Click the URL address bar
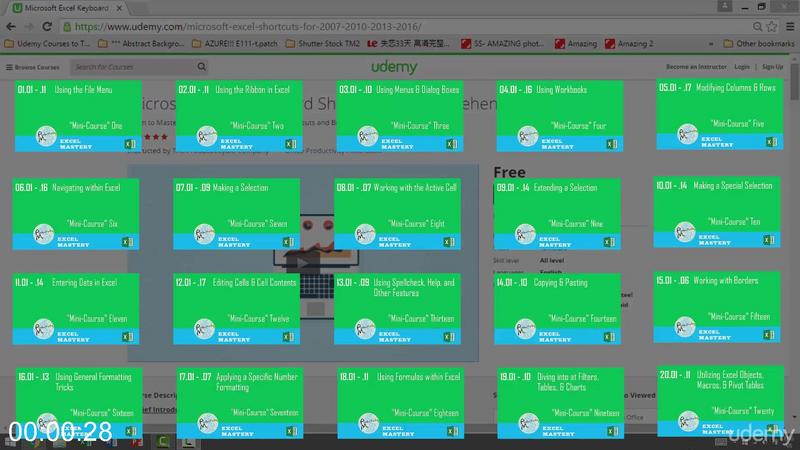Viewport: 800px width, 450px height. 406,27
